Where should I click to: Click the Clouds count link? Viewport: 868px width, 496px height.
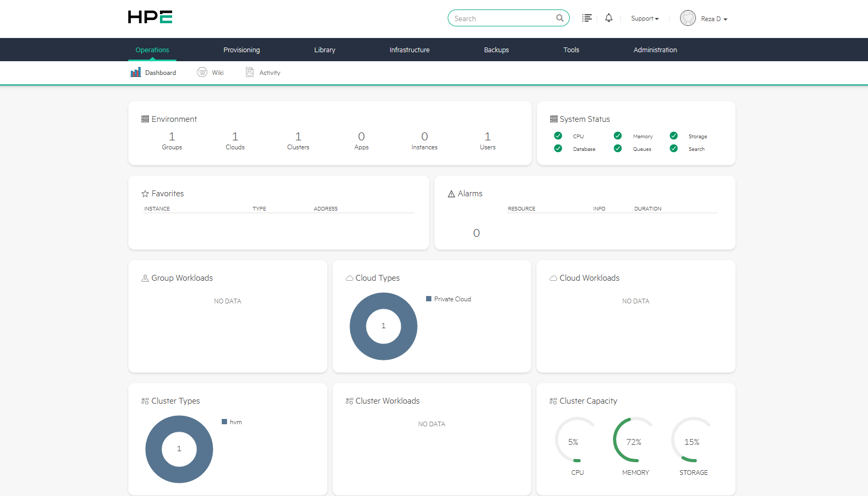coord(235,140)
